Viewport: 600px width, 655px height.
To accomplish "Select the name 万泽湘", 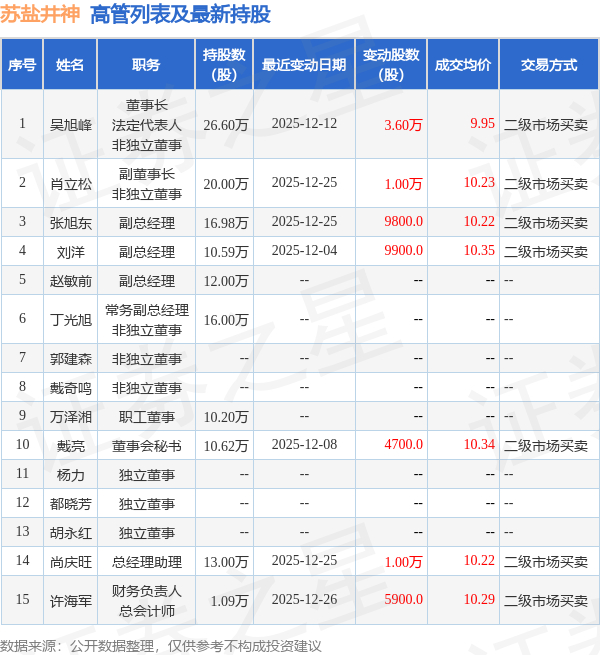I will click(71, 416).
